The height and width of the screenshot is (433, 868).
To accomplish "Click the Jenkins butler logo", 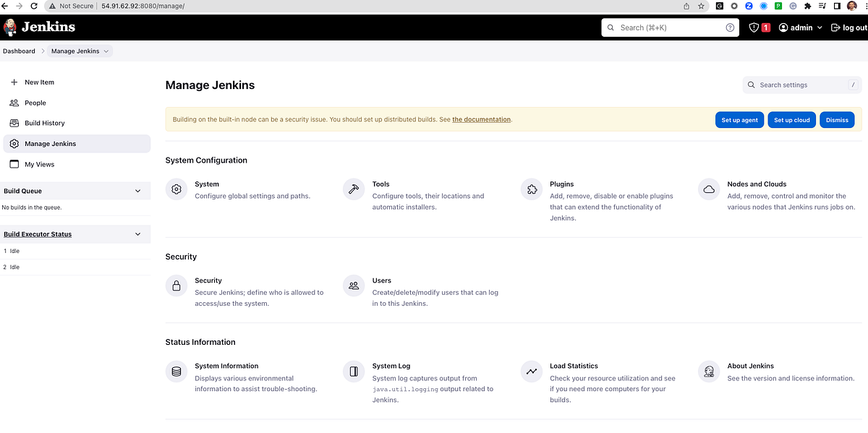I will point(10,27).
